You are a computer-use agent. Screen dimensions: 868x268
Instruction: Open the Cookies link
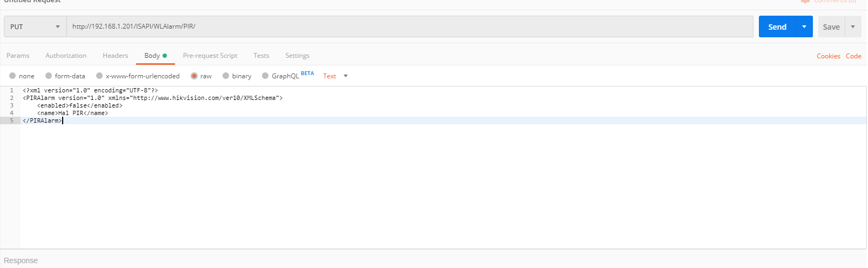(828, 56)
